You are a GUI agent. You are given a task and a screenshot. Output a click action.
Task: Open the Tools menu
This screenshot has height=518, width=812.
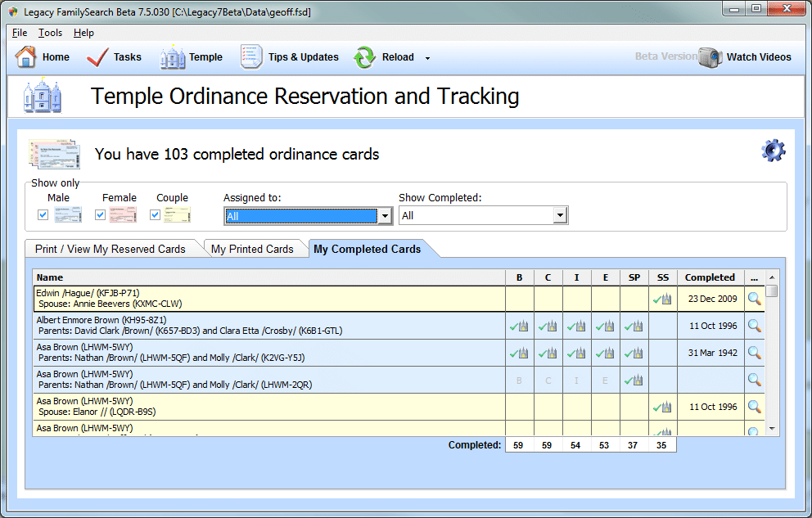(50, 33)
